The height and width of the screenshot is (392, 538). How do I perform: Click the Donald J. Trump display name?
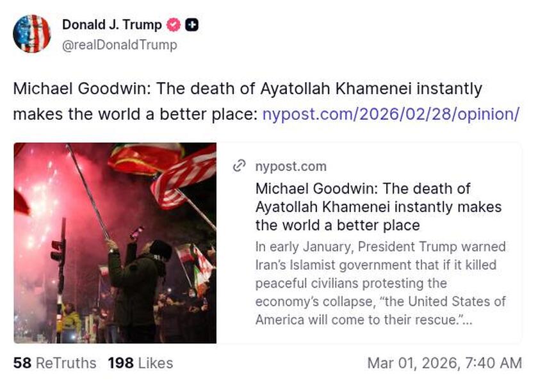[x=111, y=26]
